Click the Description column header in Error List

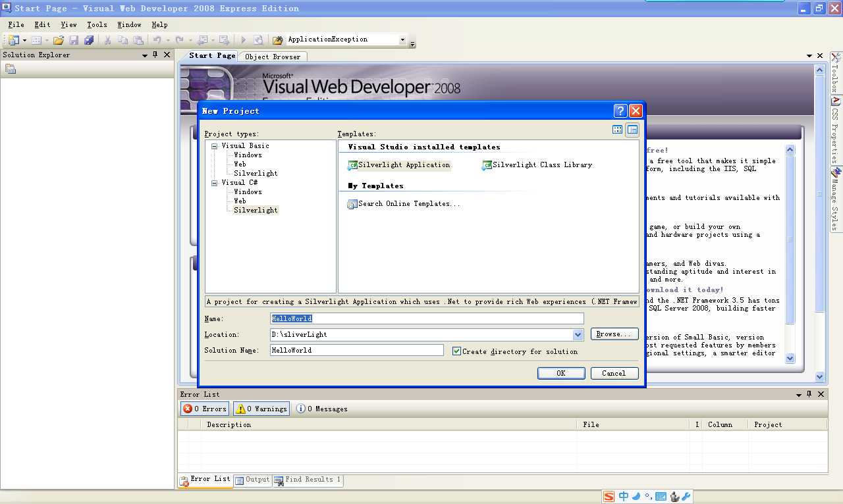pos(389,425)
